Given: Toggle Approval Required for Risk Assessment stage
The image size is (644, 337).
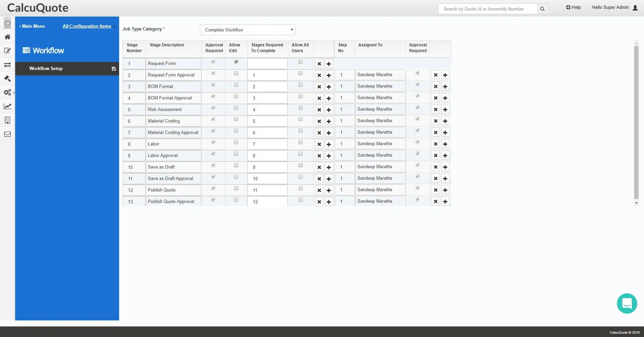Looking at the screenshot, I should point(213,108).
